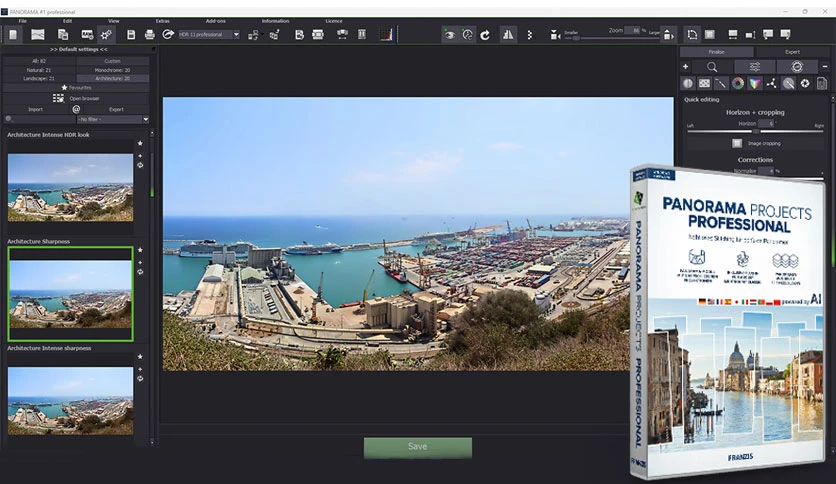
Task: Open the File menu
Action: point(22,21)
